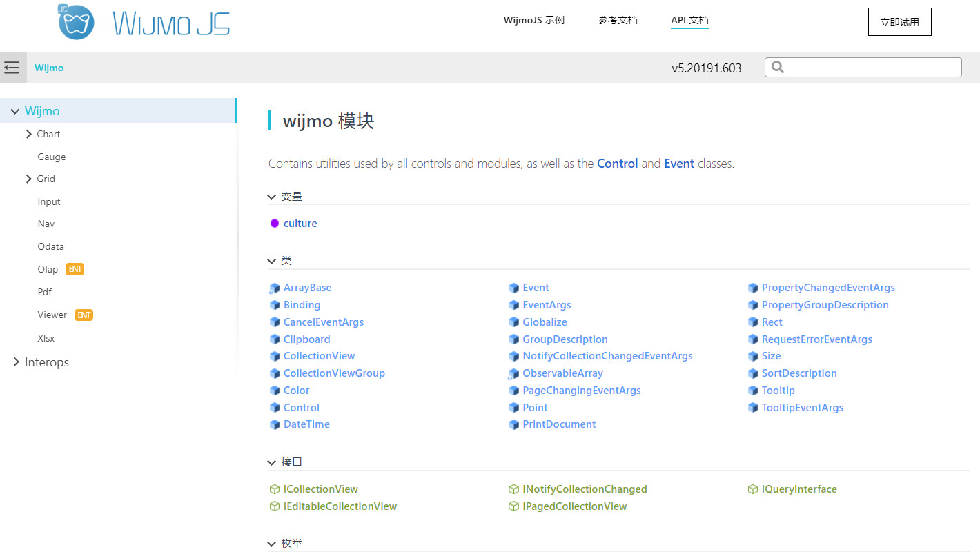Click the cube icon beside Tooltip

(753, 391)
